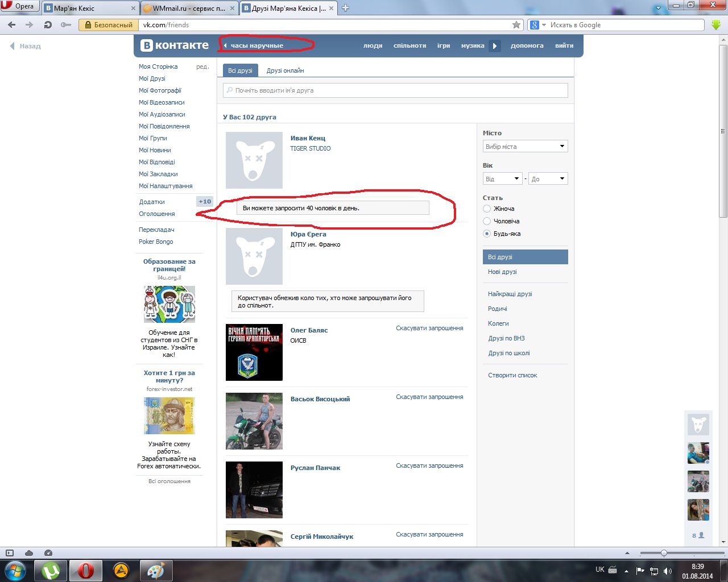728x582 pixels.
Task: Select the Жіноча gender radio button
Action: [x=487, y=209]
